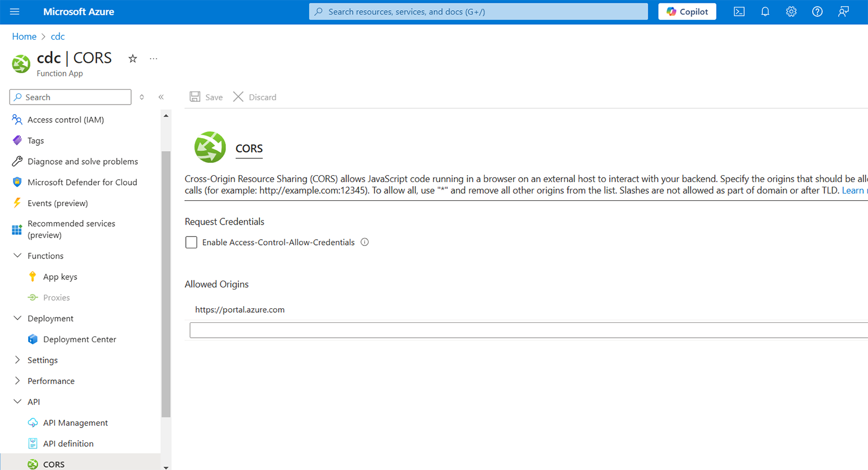Screen dimensions: 868x470
Task: Pin cdc CORS to favorites star
Action: [133, 58]
